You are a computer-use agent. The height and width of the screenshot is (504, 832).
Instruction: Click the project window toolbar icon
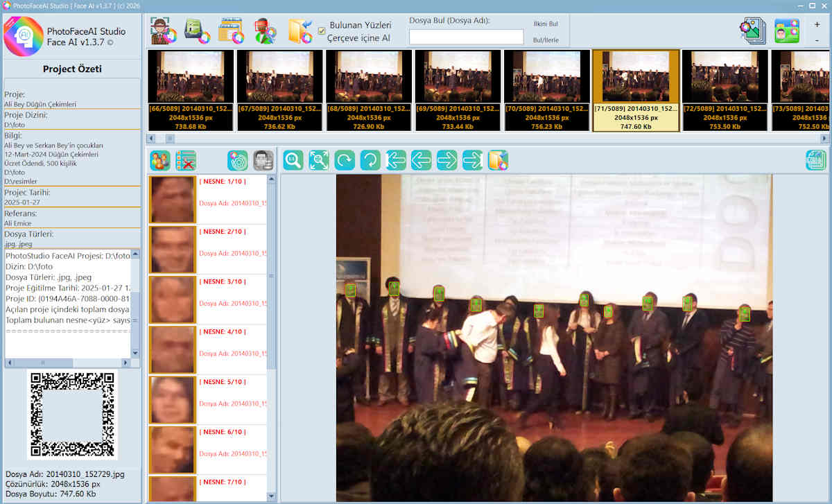point(231,31)
